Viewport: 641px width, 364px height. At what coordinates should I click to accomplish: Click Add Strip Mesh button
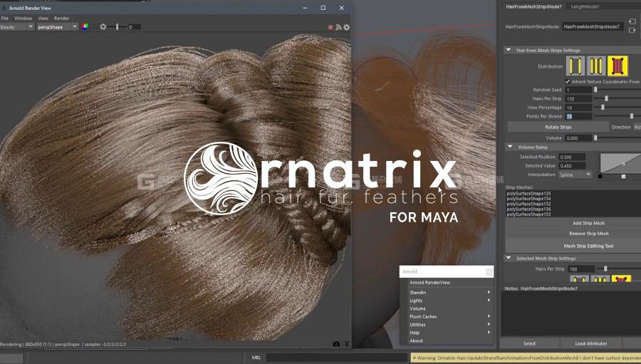click(589, 223)
